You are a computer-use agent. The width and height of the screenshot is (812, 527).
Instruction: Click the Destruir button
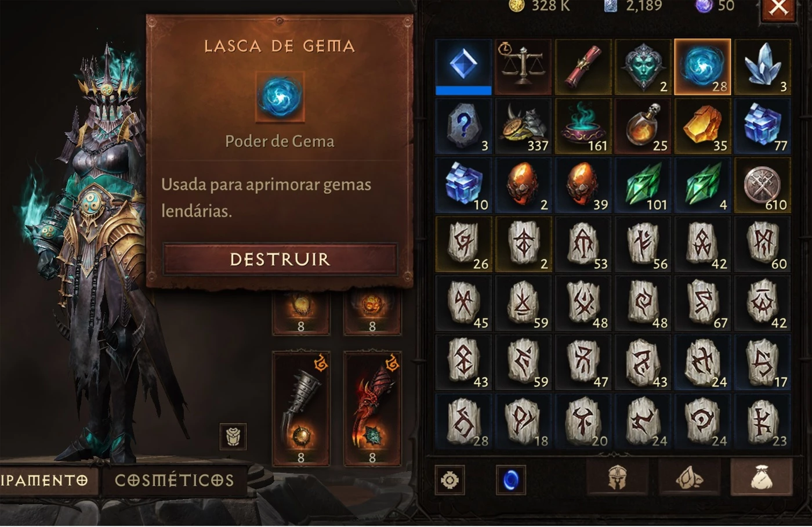click(280, 259)
